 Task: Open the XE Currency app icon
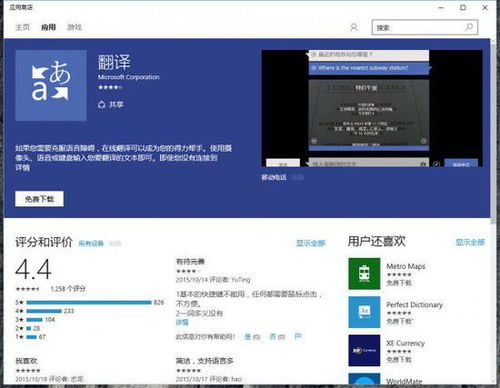coord(364,351)
